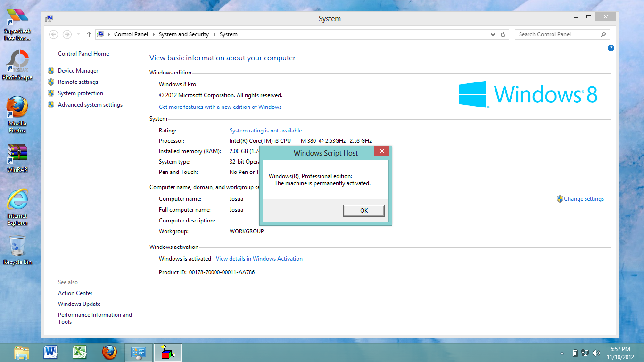Open the Recycle Bin
This screenshot has width=644, height=362.
click(17, 250)
